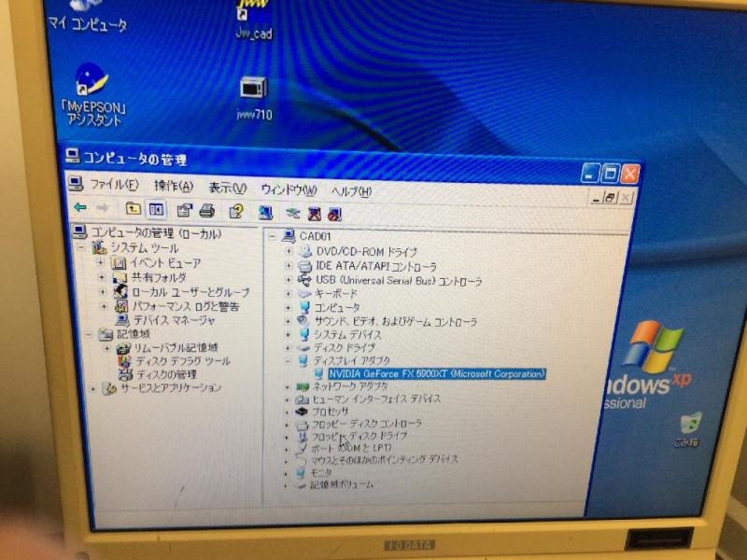747x560 pixels.
Task: Click the Print toolbar icon
Action: [x=207, y=211]
